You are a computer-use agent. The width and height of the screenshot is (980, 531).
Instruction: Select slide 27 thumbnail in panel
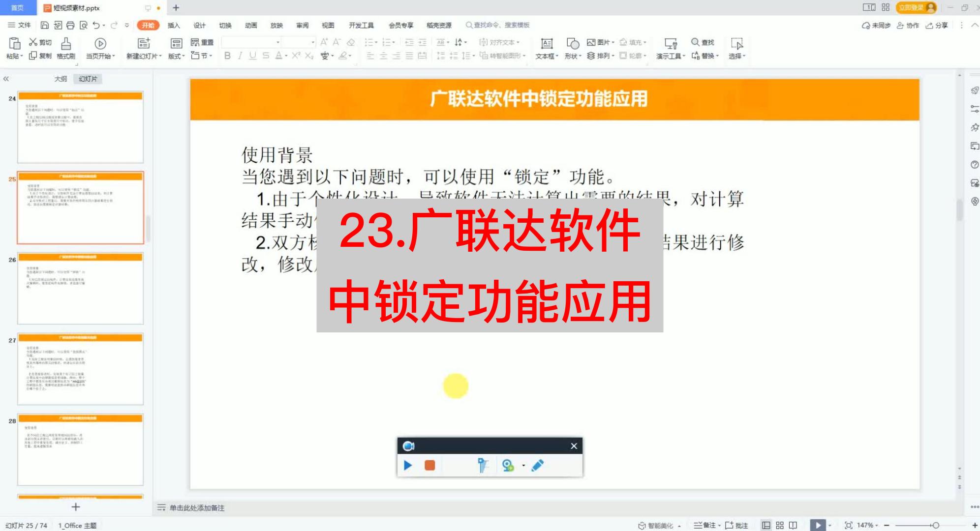click(81, 369)
